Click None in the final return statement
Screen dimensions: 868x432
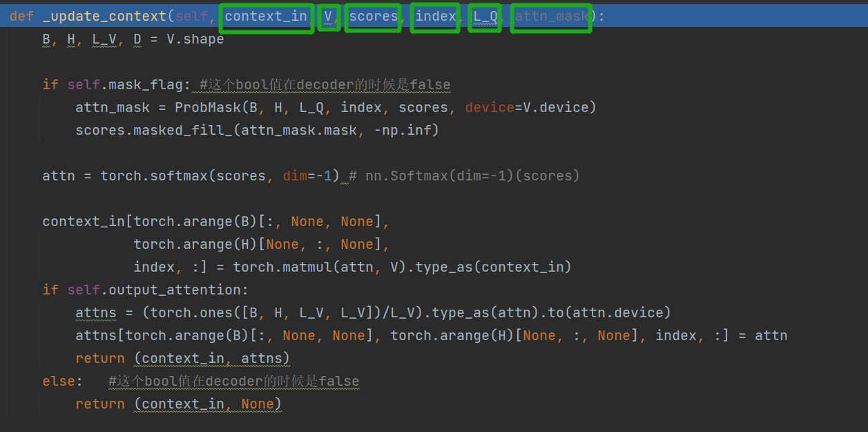[x=258, y=404]
